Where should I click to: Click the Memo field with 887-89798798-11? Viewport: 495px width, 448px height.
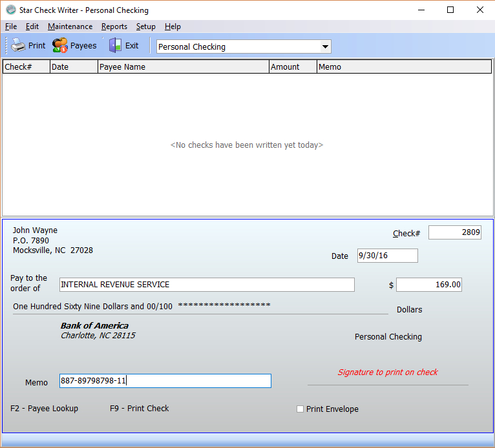click(x=165, y=381)
